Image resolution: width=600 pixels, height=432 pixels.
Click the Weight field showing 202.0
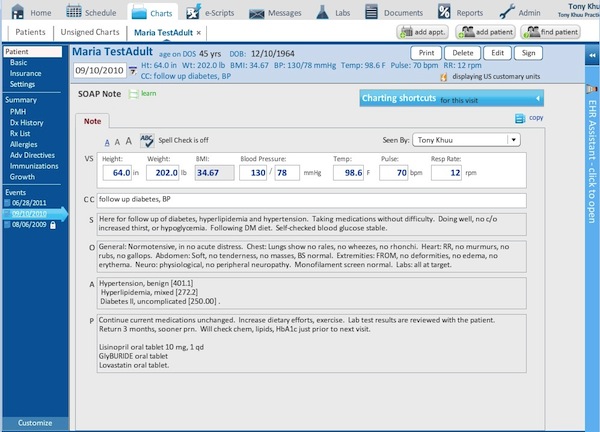pos(163,173)
